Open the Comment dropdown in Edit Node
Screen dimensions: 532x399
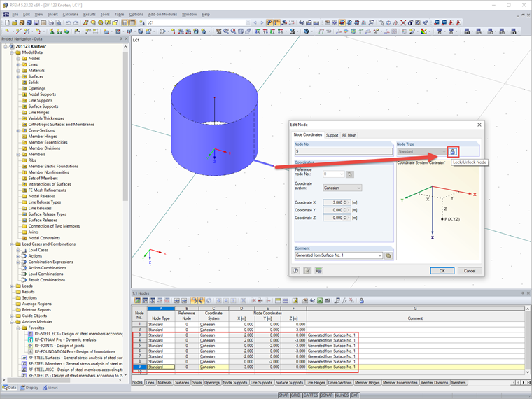[379, 255]
